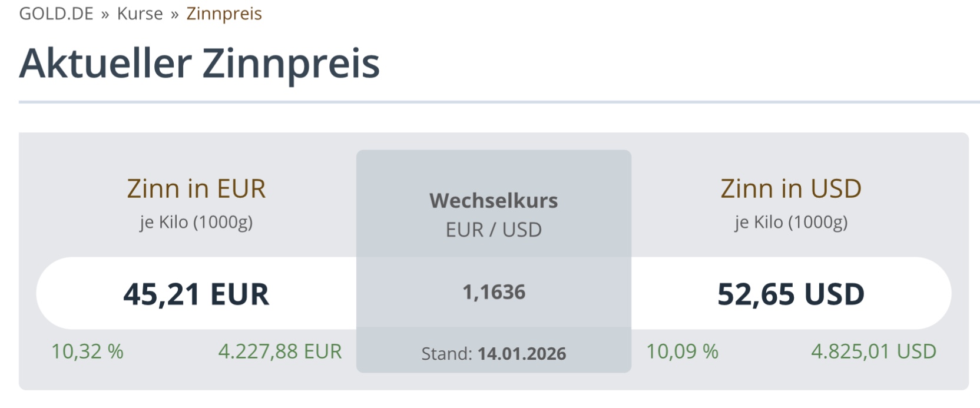Click the Zinn in EUR title
Viewport: 980px width, 408px height.
click(196, 189)
